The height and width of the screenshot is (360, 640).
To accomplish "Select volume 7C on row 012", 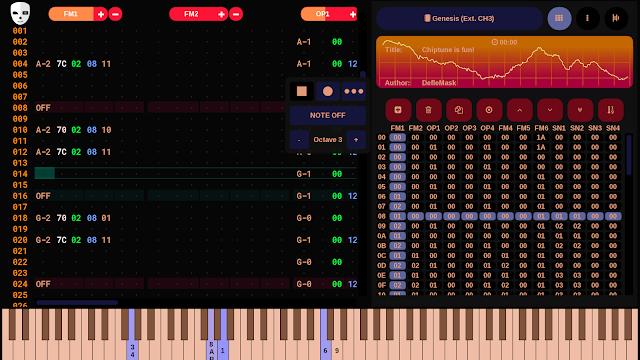I will click(62, 152).
